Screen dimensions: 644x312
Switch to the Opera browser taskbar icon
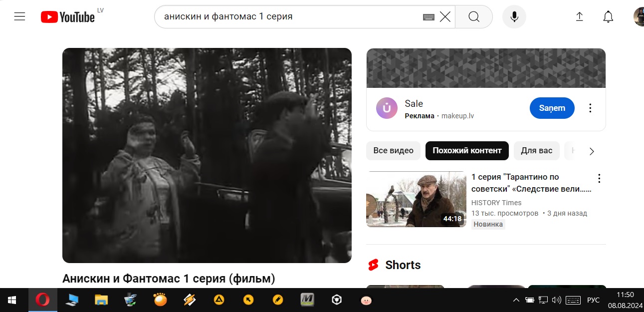[42, 300]
